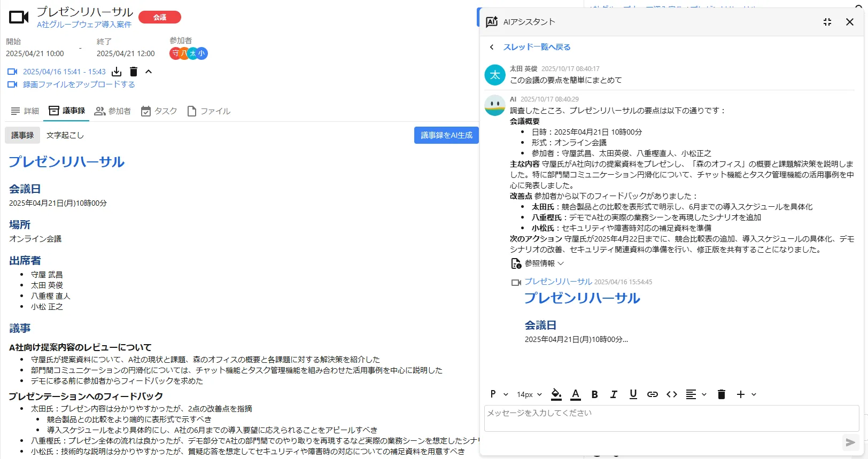Click participant avatar 守
The width and height of the screenshot is (868, 459).
(175, 53)
